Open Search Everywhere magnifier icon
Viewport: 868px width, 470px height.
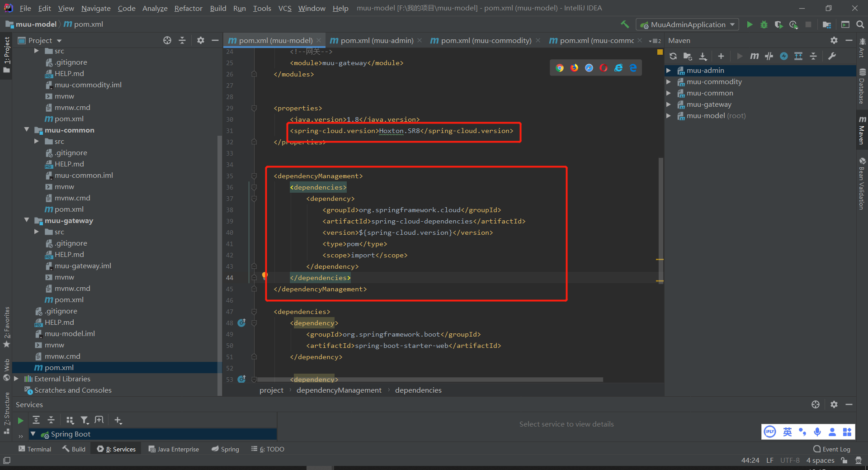click(x=860, y=24)
